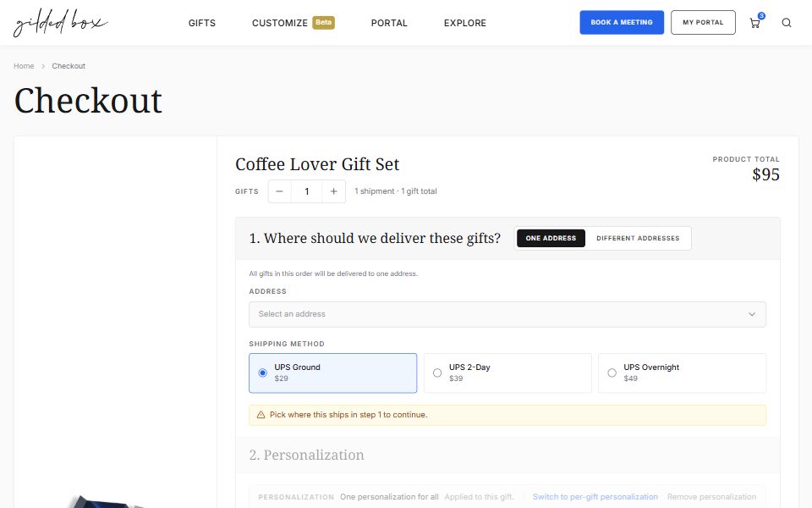The width and height of the screenshot is (812, 508).
Task: Click the Beta badge next to Customize
Action: [x=324, y=22]
